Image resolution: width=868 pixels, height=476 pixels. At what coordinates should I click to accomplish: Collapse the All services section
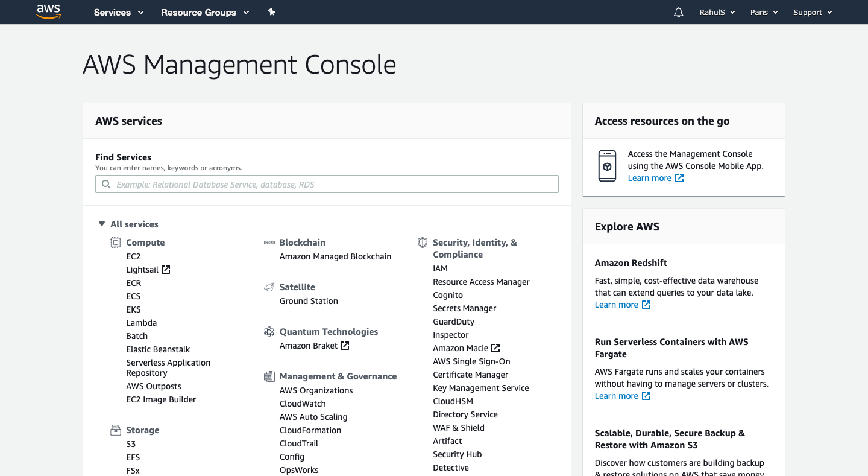pyautogui.click(x=101, y=223)
